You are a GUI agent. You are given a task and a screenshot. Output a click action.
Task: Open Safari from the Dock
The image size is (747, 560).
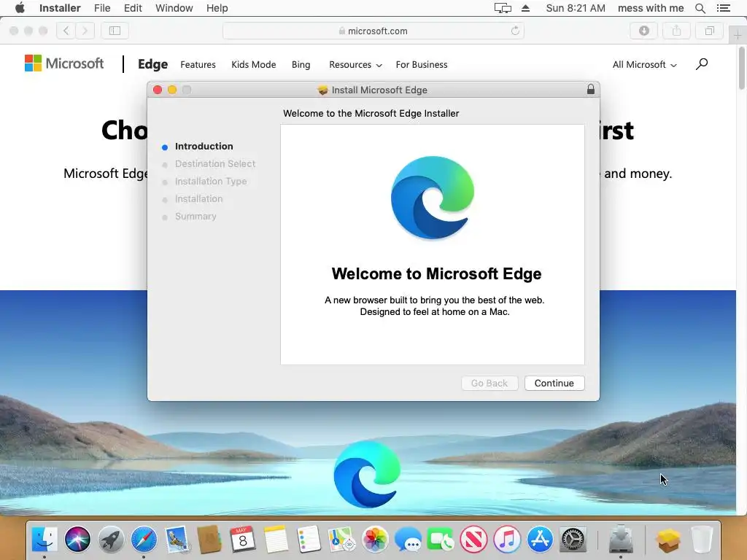point(144,540)
